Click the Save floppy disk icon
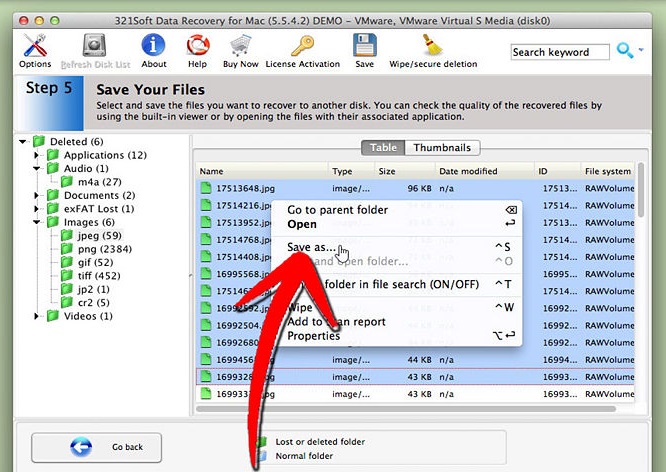 [x=364, y=45]
